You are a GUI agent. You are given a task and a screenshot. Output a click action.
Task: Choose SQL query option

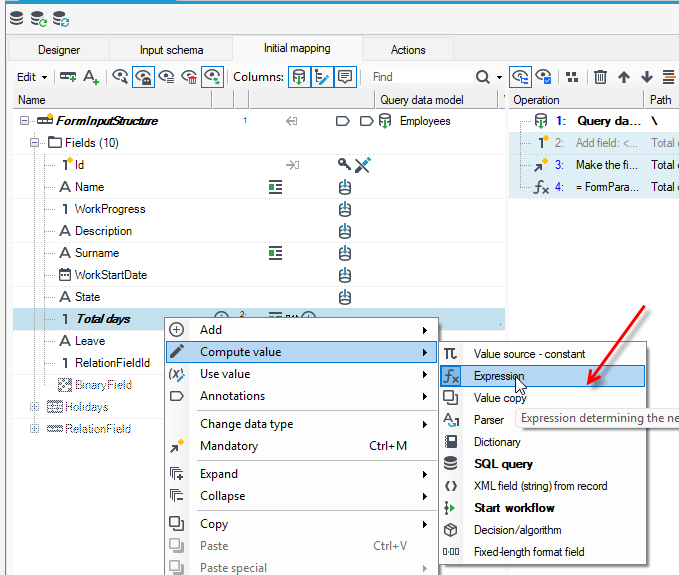pyautogui.click(x=543, y=464)
